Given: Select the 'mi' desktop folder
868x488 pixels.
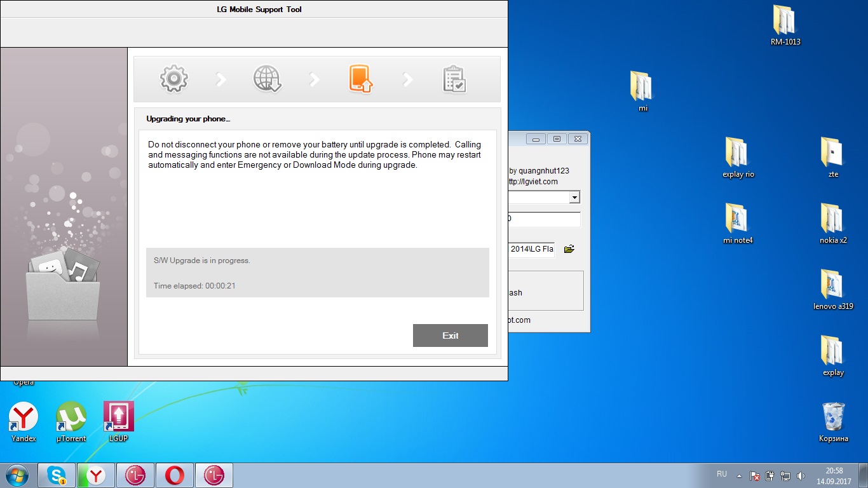Looking at the screenshot, I should pos(642,91).
